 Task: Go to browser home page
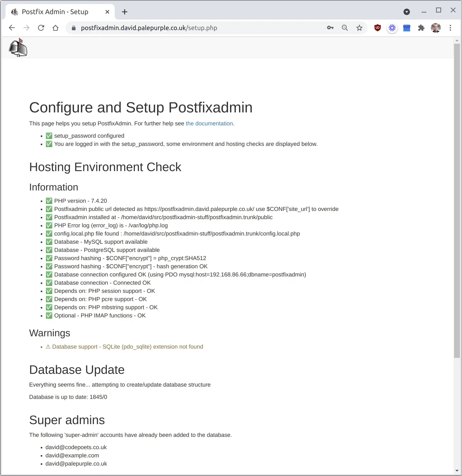pyautogui.click(x=56, y=28)
